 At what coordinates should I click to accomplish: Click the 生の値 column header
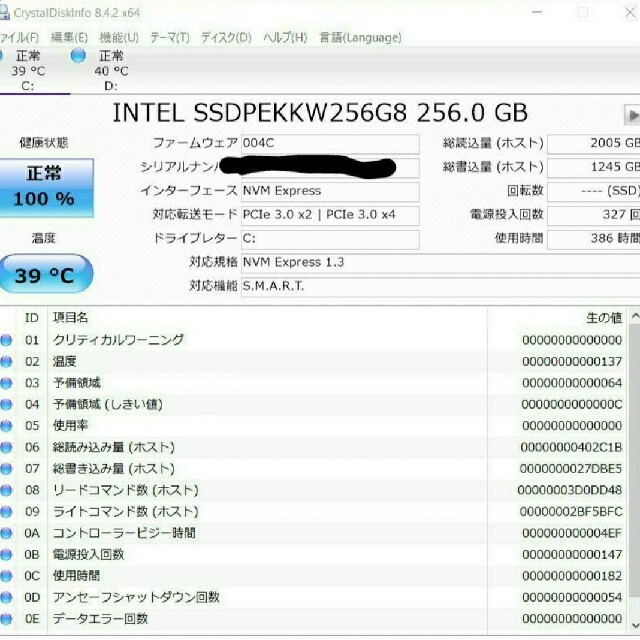click(557, 318)
